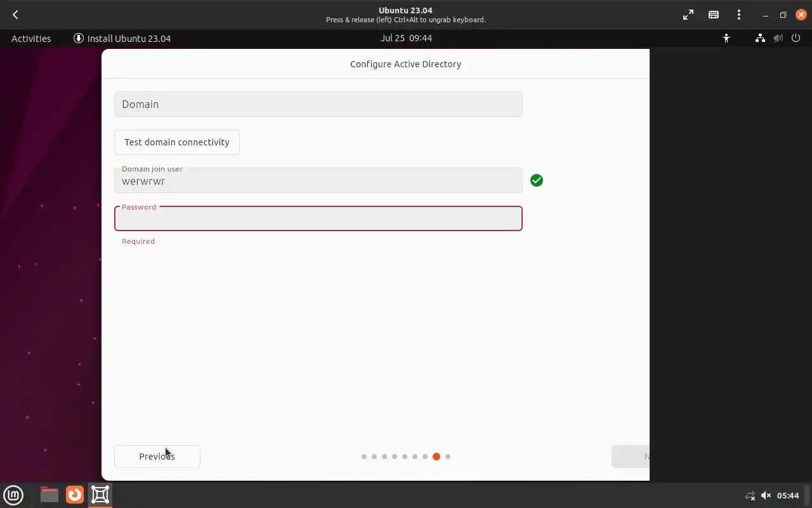Image resolution: width=812 pixels, height=508 pixels.
Task: Click Test domain connectivity button
Action: 177,142
